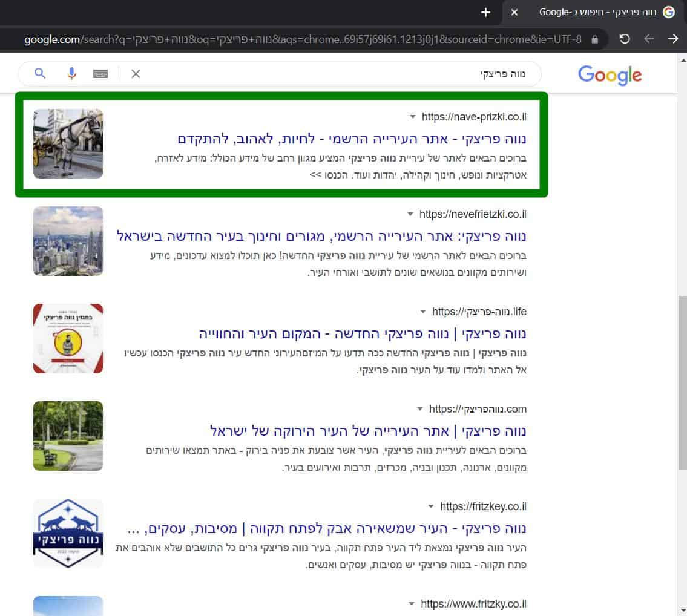
Task: Click the arrow button at toolbar edge
Action: pos(673,39)
